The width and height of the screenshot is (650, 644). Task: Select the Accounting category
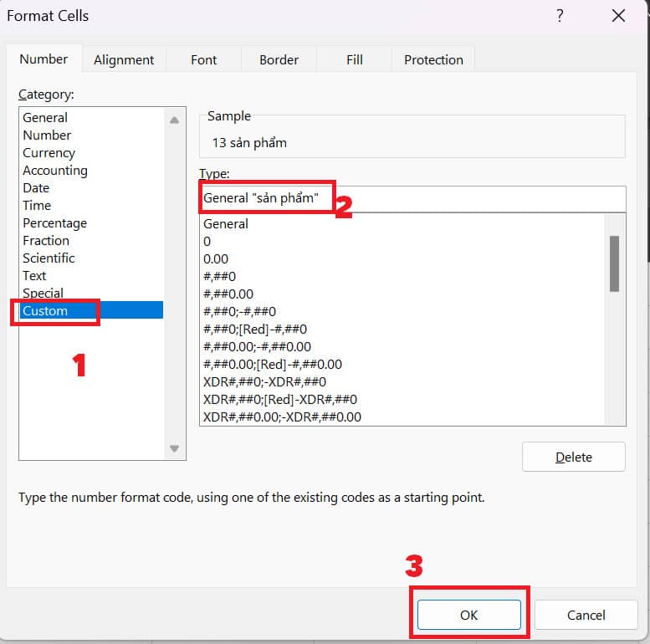54,171
